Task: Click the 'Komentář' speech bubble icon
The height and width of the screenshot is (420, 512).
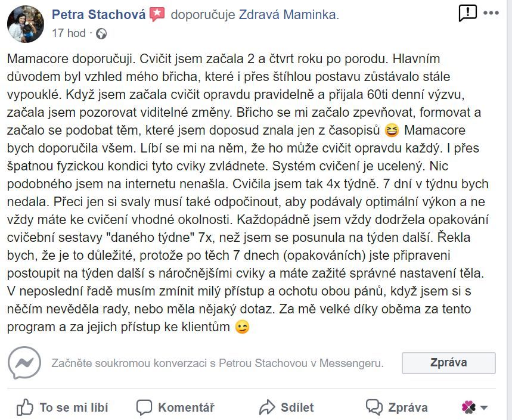Action: (144, 407)
